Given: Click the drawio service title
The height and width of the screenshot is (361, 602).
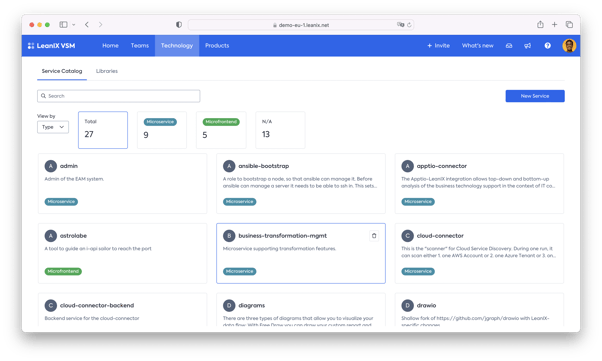Looking at the screenshot, I should pos(427,305).
